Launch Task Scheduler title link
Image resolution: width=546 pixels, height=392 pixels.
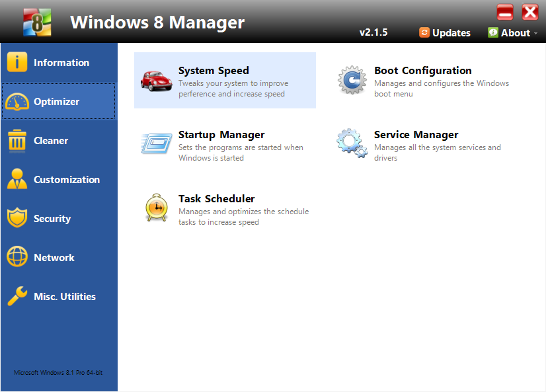216,199
